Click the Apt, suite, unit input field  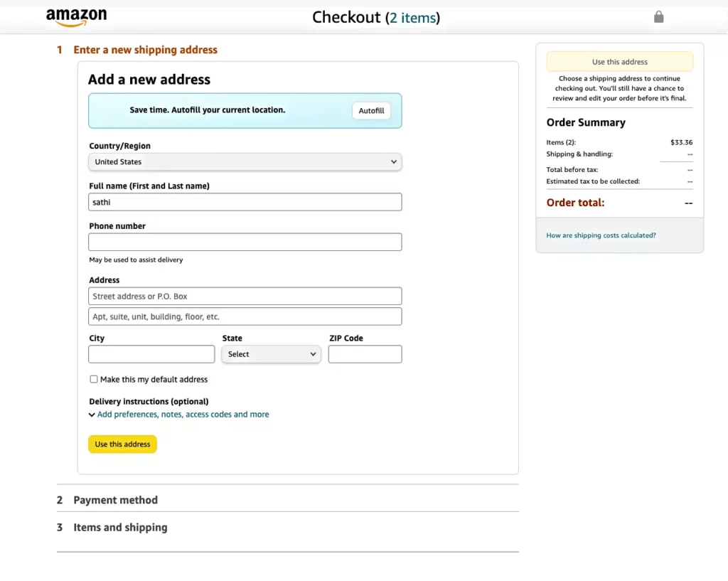tap(245, 316)
